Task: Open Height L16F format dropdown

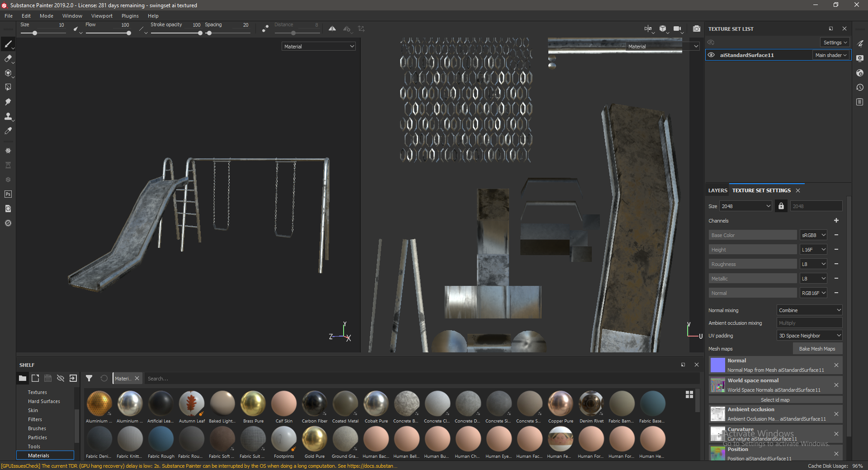Action: [x=814, y=249]
